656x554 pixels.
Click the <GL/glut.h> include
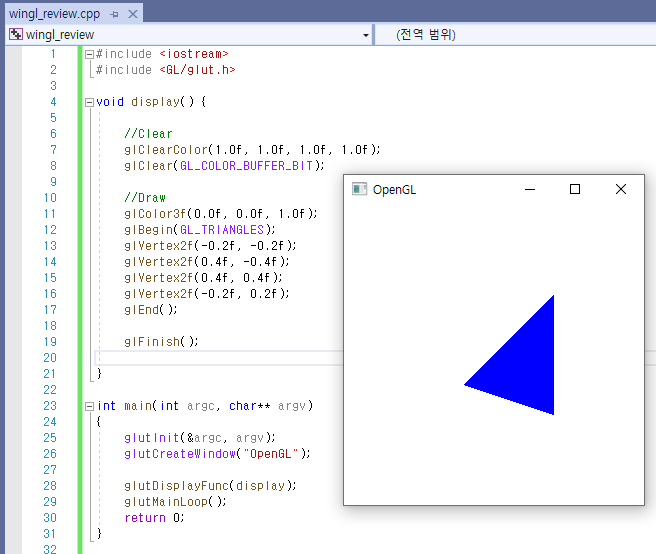[x=197, y=70]
